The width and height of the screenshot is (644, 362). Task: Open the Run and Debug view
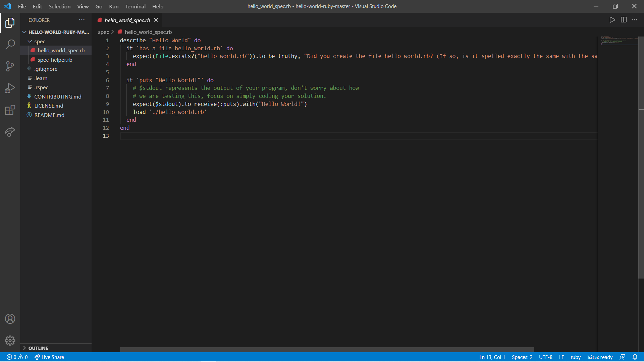tap(10, 88)
